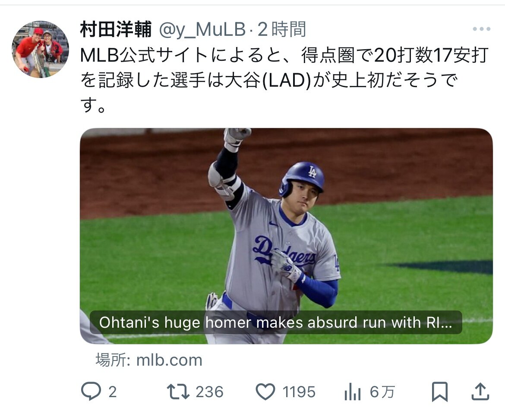This screenshot has height=420, width=505.
Task: Click the 6万 view count
Action: click(x=382, y=392)
